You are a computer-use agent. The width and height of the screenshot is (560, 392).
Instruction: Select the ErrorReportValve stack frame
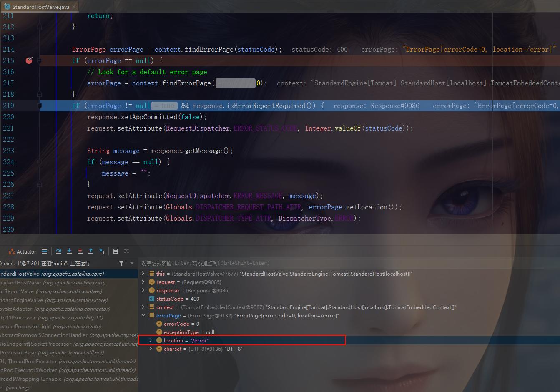69,291
